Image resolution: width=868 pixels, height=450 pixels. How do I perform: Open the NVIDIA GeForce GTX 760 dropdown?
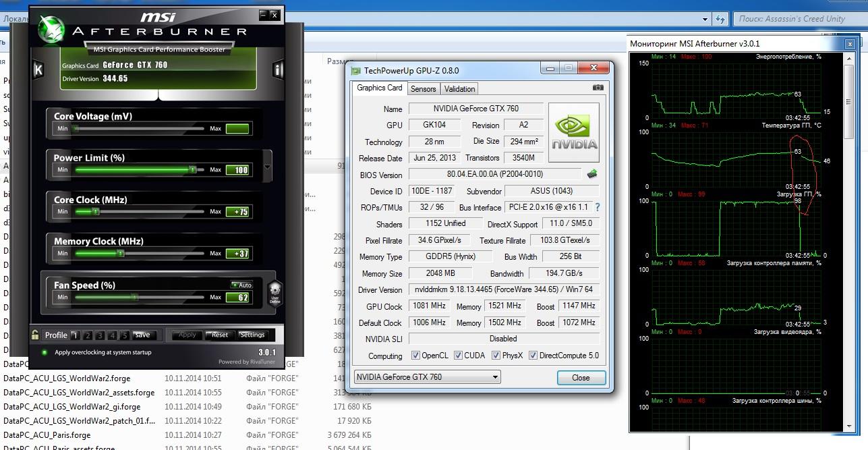427,377
